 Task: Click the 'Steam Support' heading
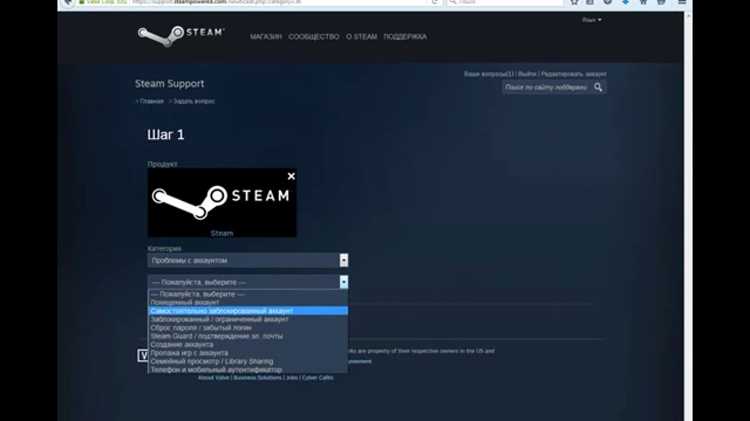click(x=169, y=84)
